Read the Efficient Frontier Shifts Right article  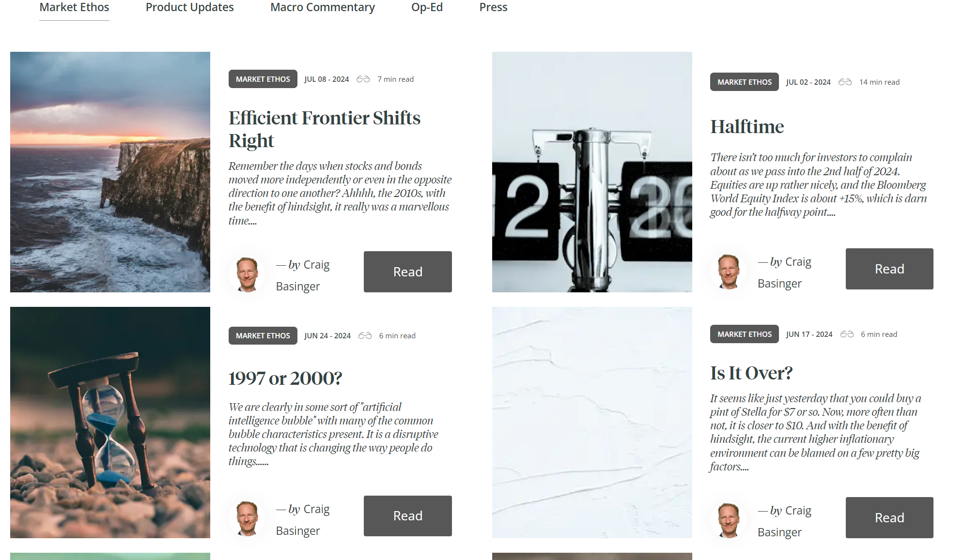pos(407,271)
